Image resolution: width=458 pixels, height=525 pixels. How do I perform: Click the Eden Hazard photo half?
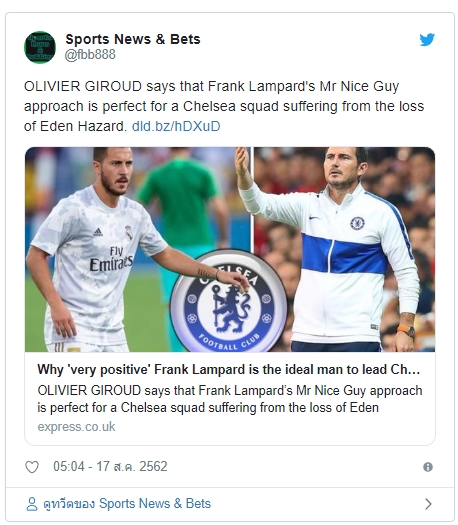coord(137,249)
